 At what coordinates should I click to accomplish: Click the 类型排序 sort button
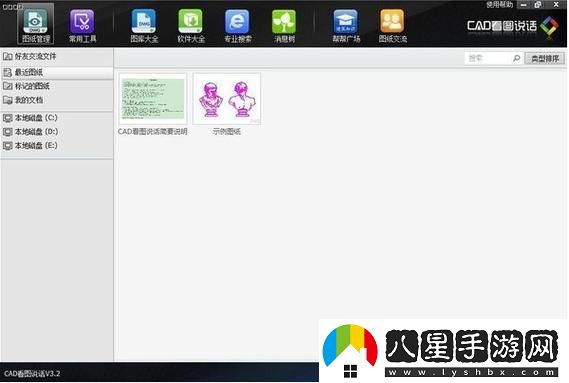click(545, 58)
